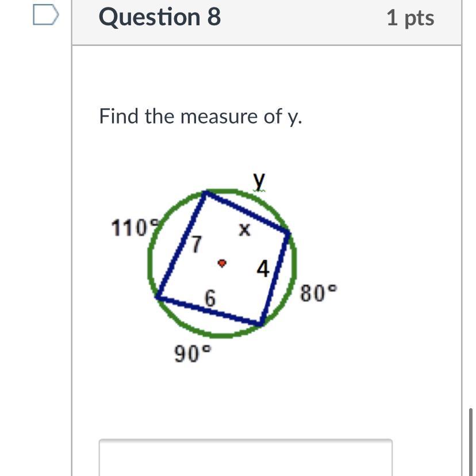Click the Find the measure of y prompt
Viewport: 476px width, 476px height.
coord(201,117)
